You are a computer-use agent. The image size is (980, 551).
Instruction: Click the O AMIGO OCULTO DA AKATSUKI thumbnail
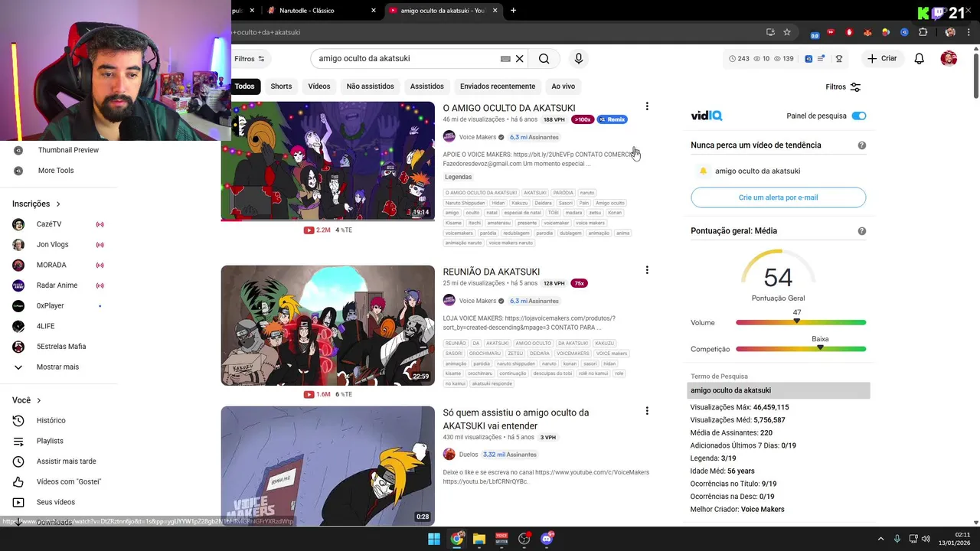(x=328, y=161)
